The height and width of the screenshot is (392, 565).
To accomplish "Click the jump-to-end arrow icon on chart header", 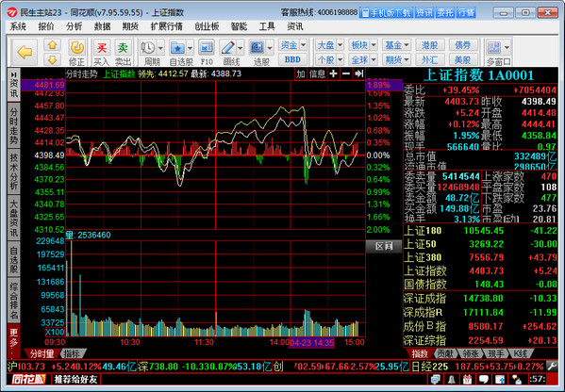I will click(x=358, y=73).
